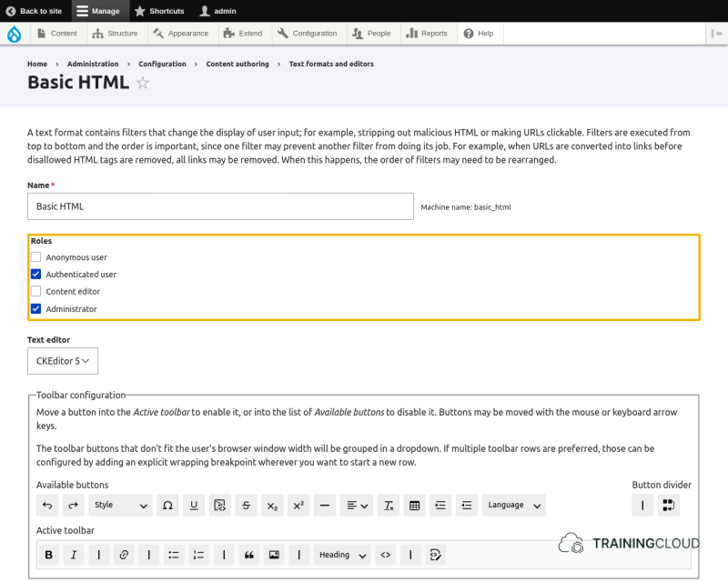Open the CKEditor 5 text editor dropdown
The image size is (728, 582).
(x=63, y=361)
